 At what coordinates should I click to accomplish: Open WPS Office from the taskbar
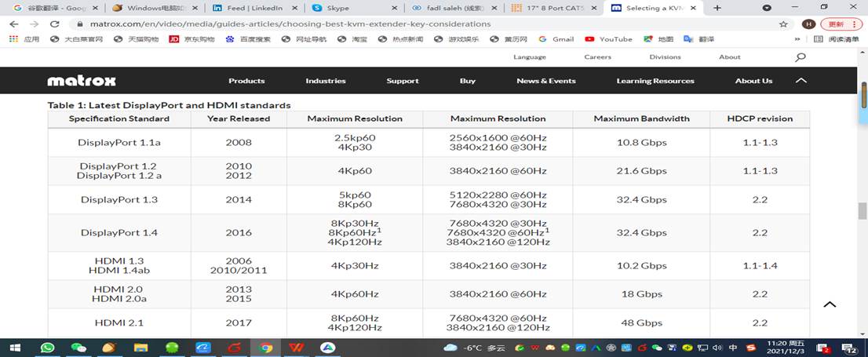(297, 348)
